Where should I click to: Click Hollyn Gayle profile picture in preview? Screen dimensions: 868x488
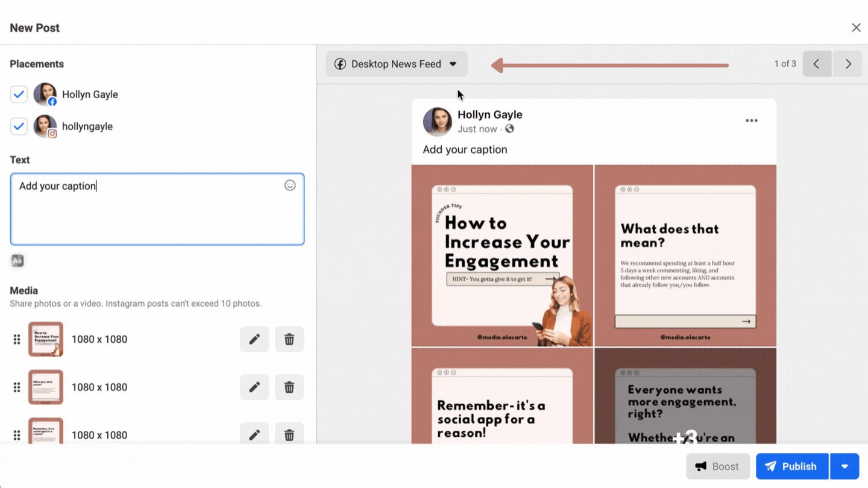(438, 122)
